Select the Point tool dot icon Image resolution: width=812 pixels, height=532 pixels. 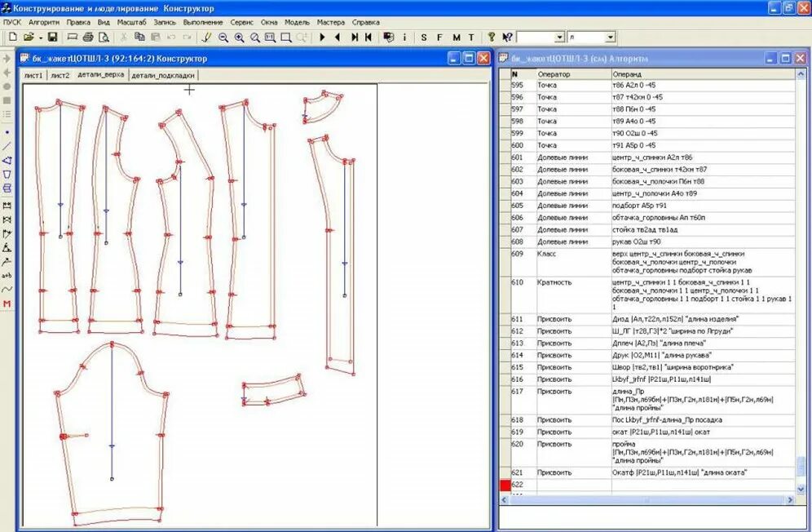[7, 133]
